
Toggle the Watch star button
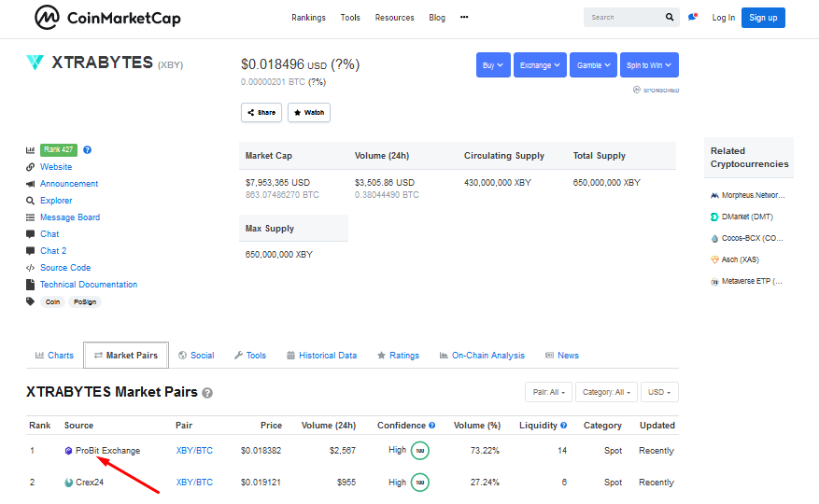[x=309, y=112]
